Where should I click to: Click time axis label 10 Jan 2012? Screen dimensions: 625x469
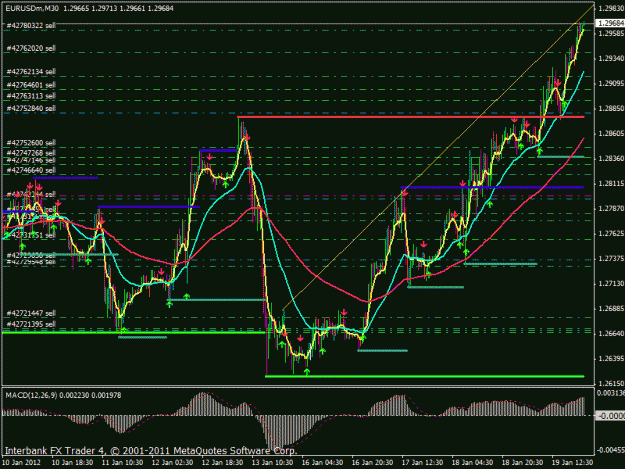pos(21,463)
